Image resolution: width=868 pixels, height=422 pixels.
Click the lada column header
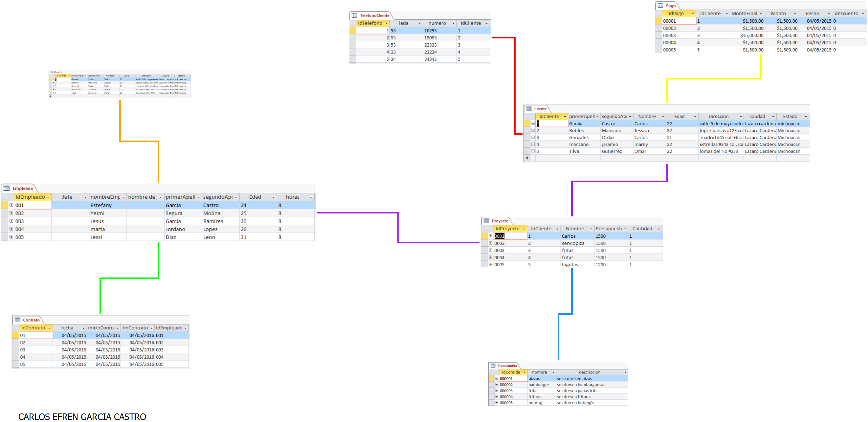tap(403, 23)
